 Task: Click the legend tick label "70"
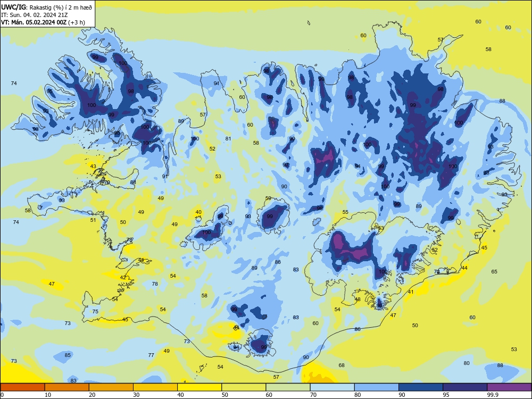(313, 395)
